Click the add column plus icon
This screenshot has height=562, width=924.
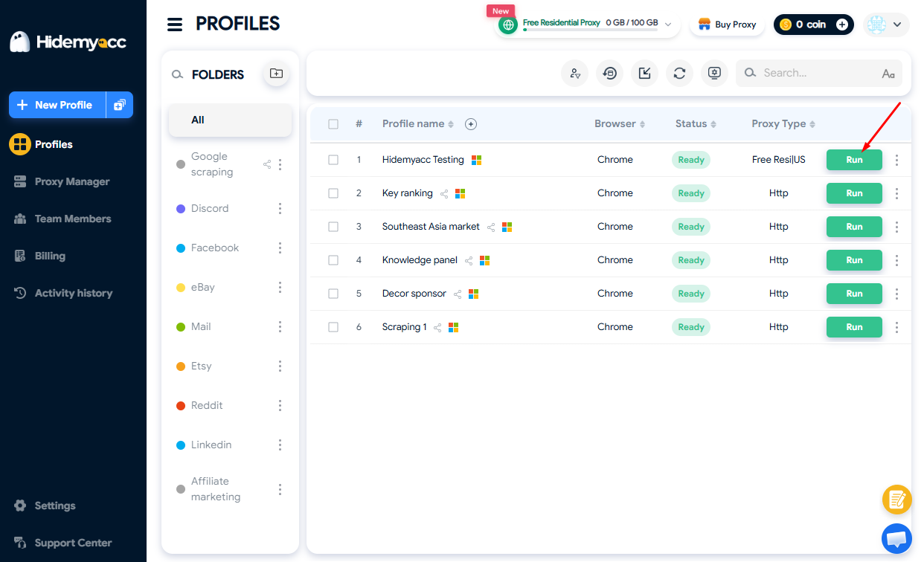click(x=471, y=124)
